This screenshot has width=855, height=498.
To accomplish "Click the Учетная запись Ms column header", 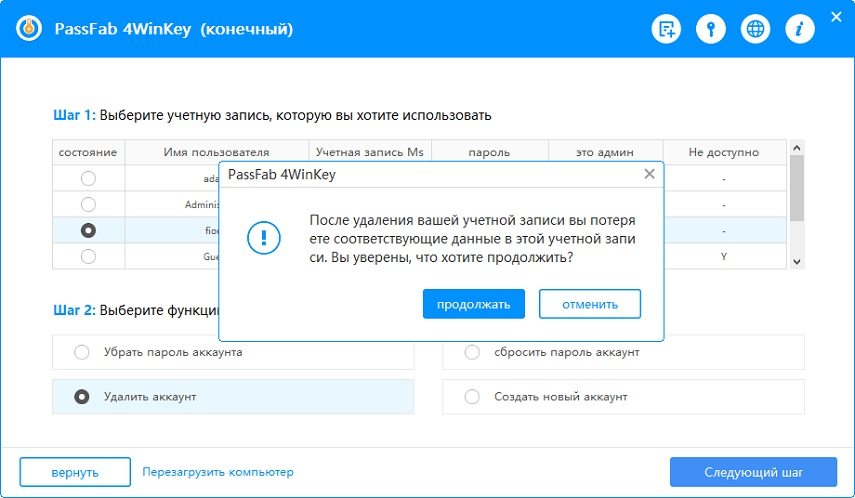I will tap(370, 152).
